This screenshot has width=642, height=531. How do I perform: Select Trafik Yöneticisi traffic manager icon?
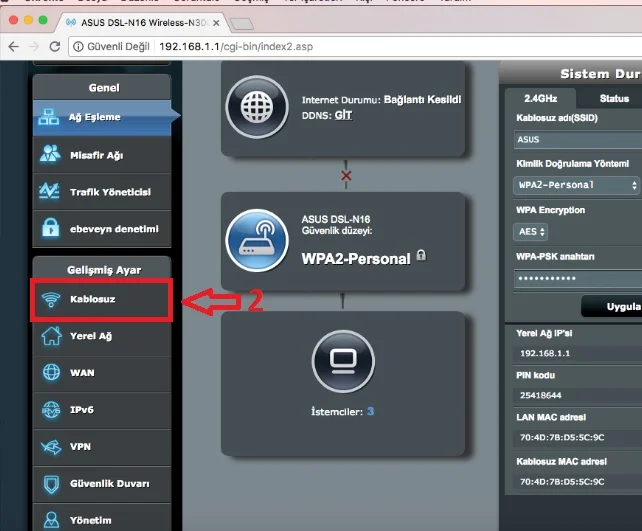point(50,191)
